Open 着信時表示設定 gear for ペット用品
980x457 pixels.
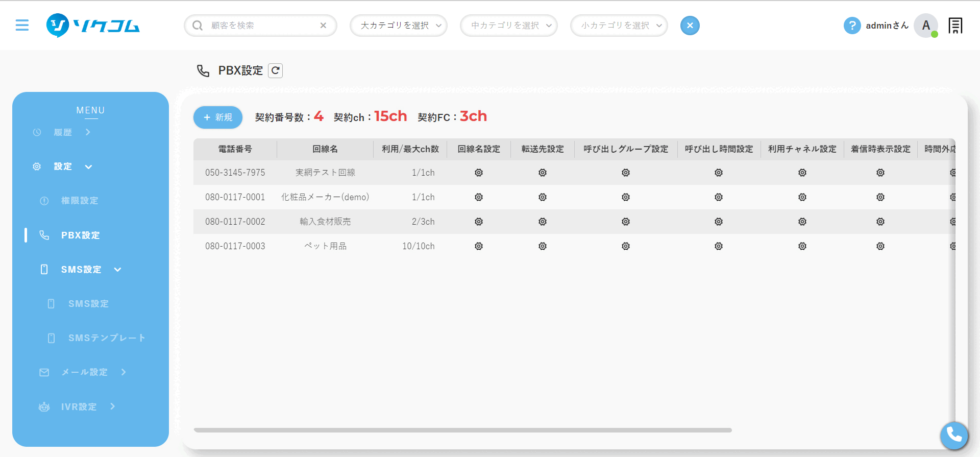[x=880, y=246]
